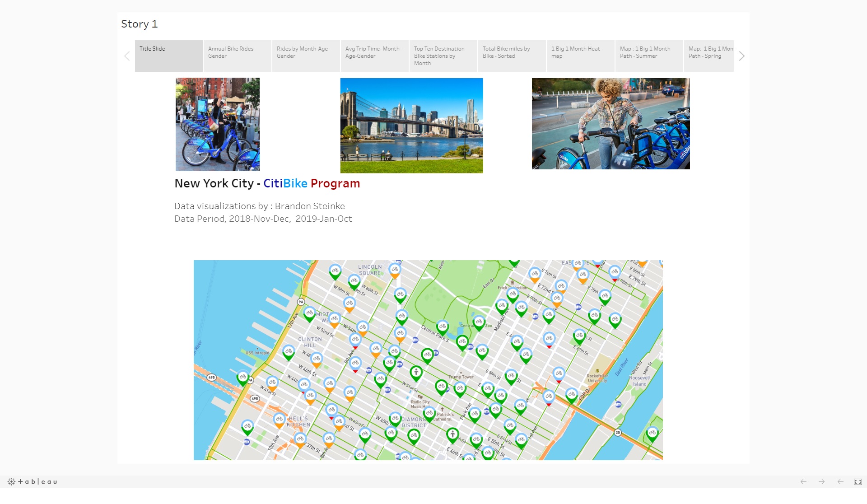Image resolution: width=867 pixels, height=504 pixels.
Task: Click the Lincoln Square label on map
Action: pyautogui.click(x=370, y=270)
